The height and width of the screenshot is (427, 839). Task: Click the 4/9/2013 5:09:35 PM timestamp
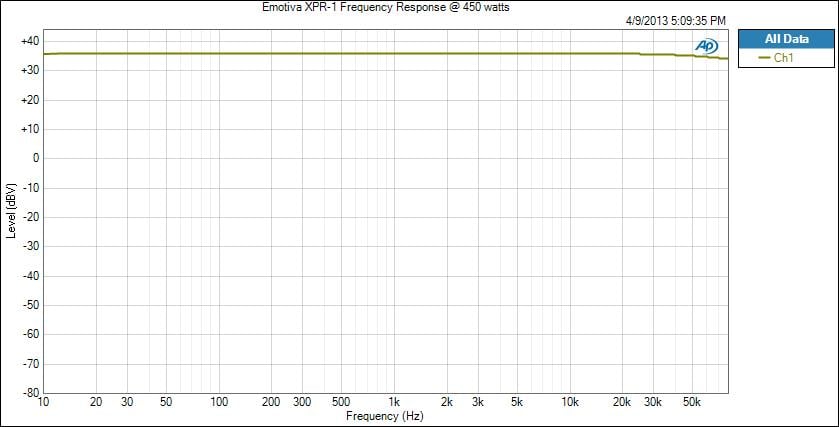click(673, 20)
